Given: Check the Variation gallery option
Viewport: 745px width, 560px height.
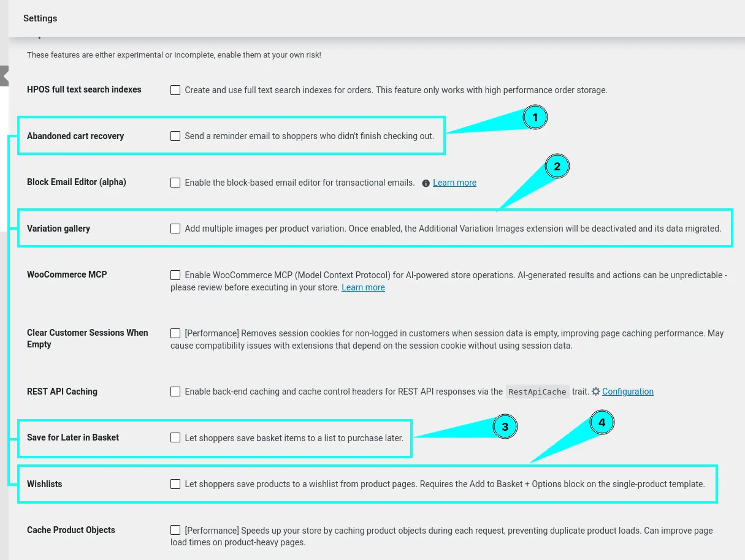Looking at the screenshot, I should coord(175,229).
